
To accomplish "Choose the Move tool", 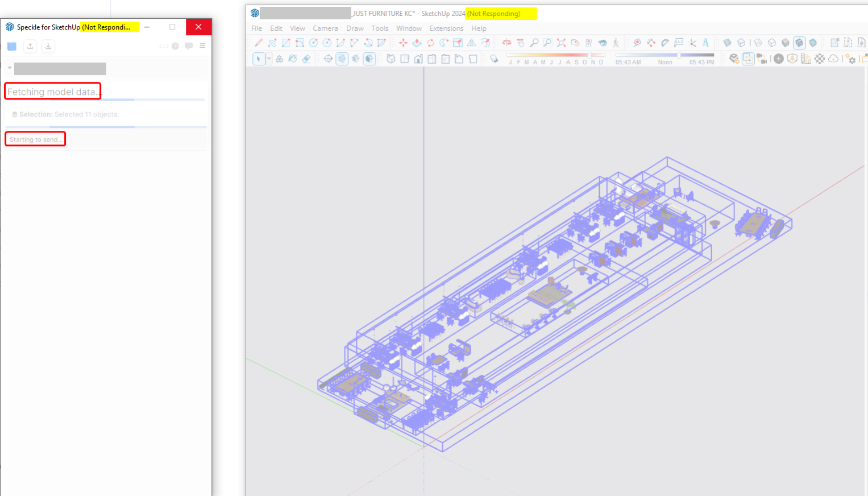I will point(403,43).
